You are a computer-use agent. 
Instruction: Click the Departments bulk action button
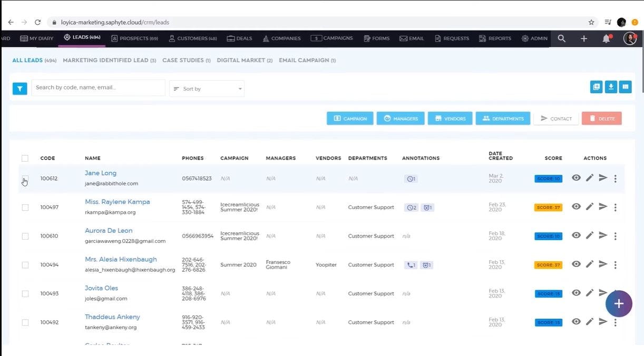point(503,118)
